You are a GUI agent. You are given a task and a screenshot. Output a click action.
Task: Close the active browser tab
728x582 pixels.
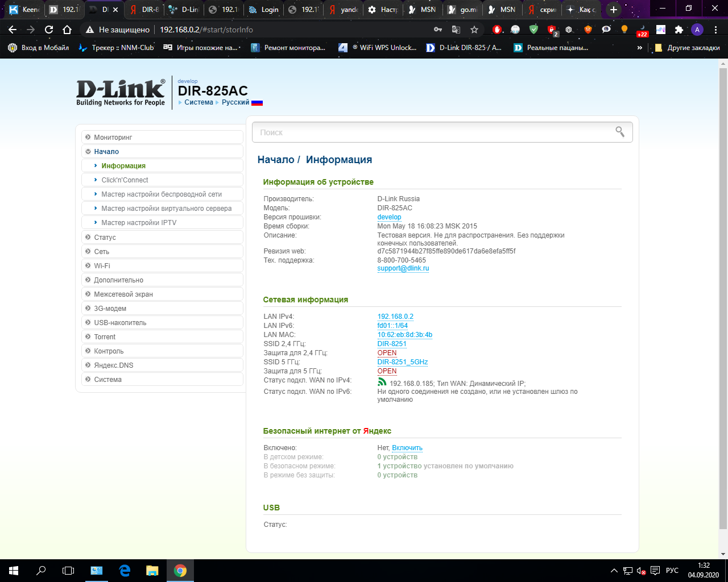pyautogui.click(x=115, y=10)
